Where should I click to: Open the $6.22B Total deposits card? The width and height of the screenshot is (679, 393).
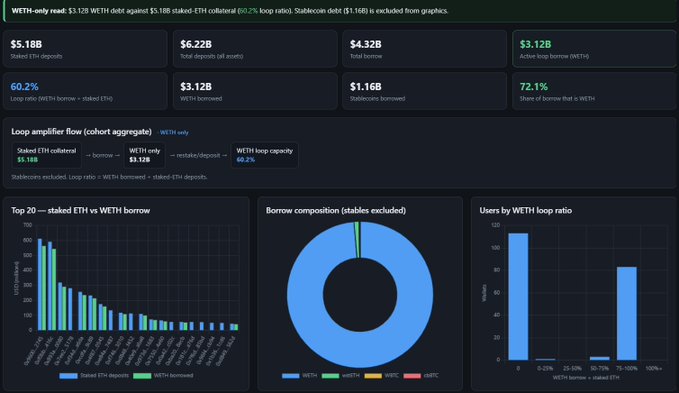click(x=255, y=49)
